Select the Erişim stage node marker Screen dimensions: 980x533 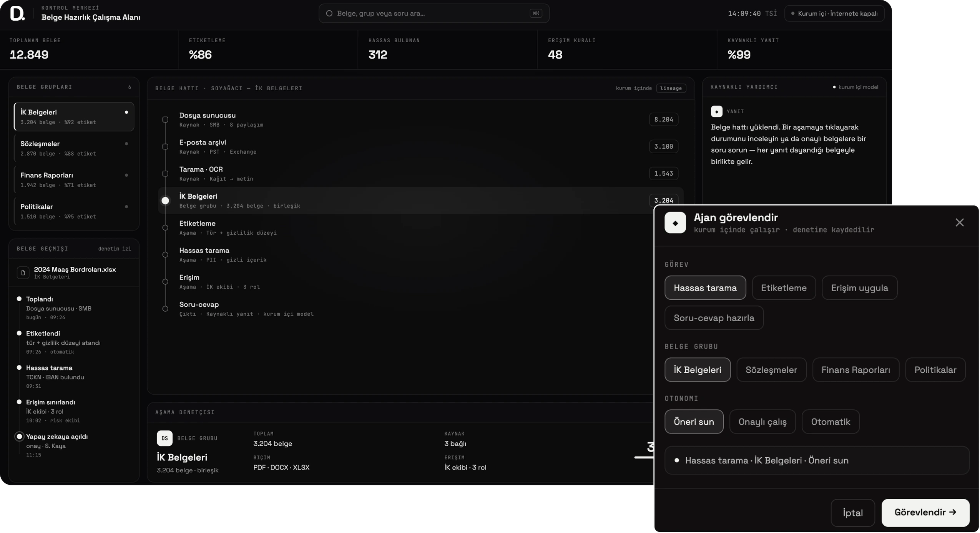tap(165, 282)
